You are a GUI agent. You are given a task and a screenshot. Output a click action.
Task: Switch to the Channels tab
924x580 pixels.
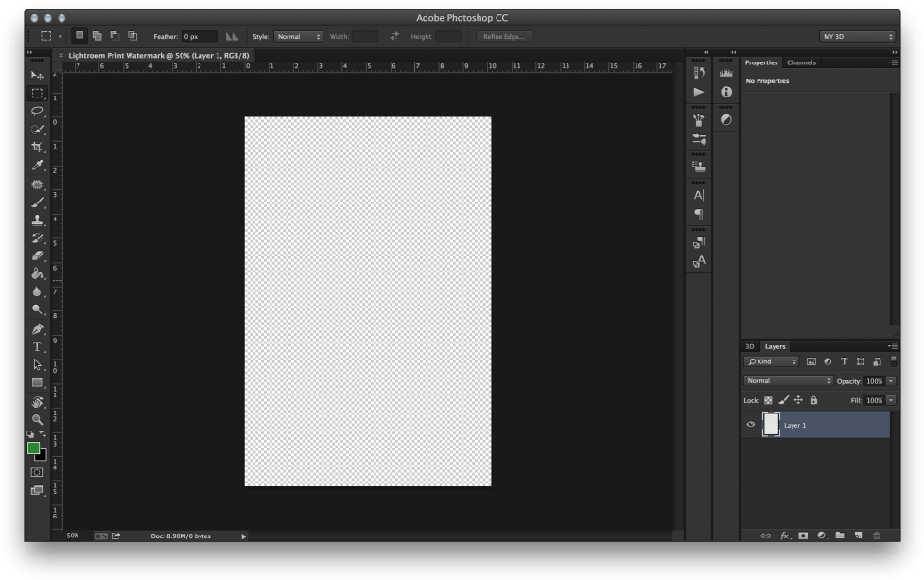[x=800, y=62]
